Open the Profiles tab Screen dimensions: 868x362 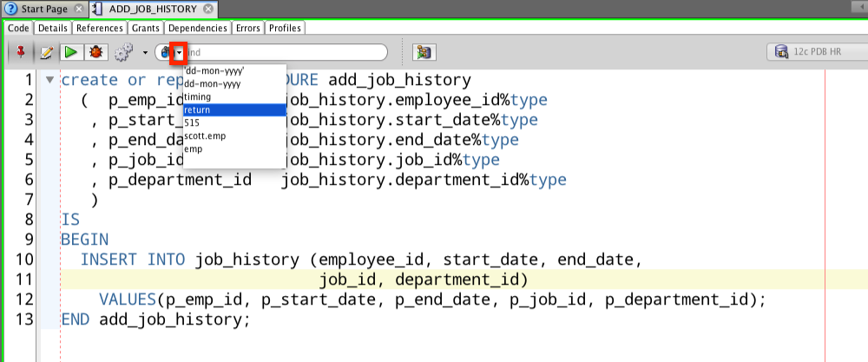[x=285, y=28]
